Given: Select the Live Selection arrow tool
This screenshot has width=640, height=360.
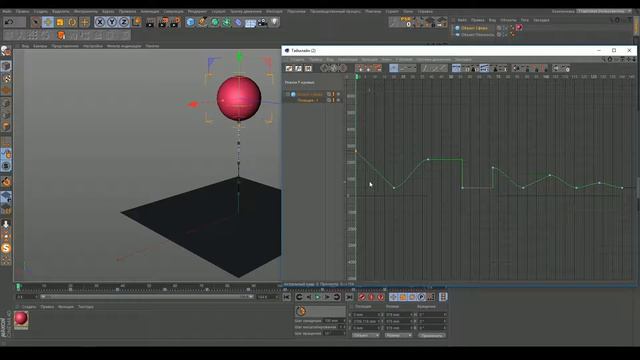Looking at the screenshot, I should [x=36, y=22].
